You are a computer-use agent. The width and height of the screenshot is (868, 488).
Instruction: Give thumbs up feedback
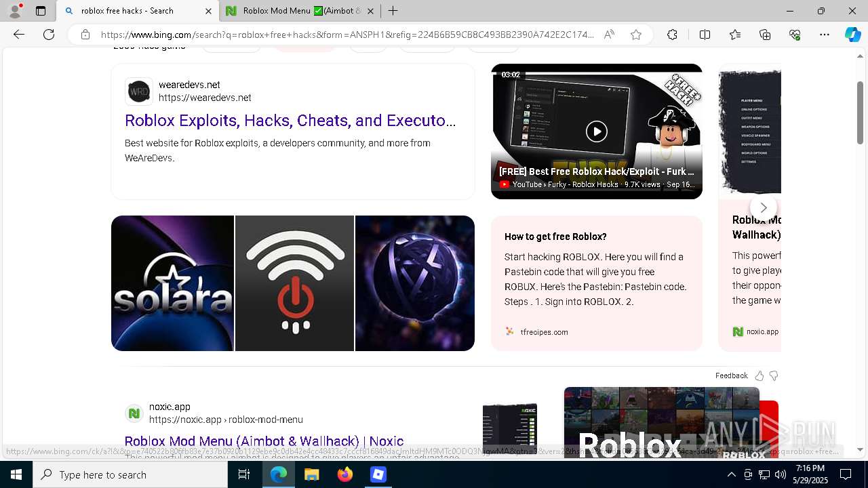tap(759, 375)
